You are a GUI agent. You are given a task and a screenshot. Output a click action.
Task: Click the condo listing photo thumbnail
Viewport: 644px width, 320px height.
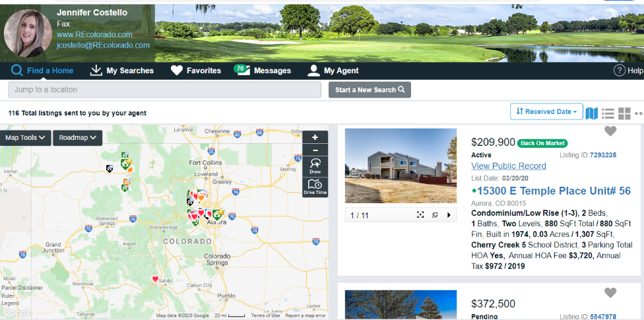click(401, 166)
